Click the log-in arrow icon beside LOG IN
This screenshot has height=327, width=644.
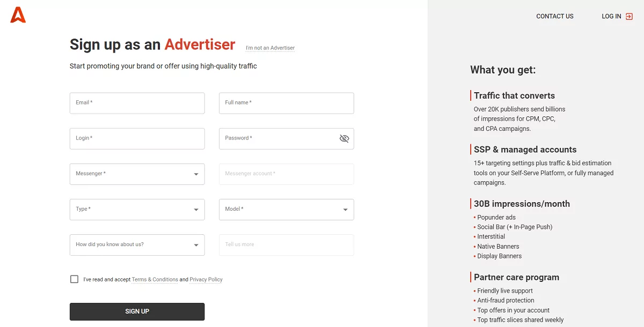628,16
